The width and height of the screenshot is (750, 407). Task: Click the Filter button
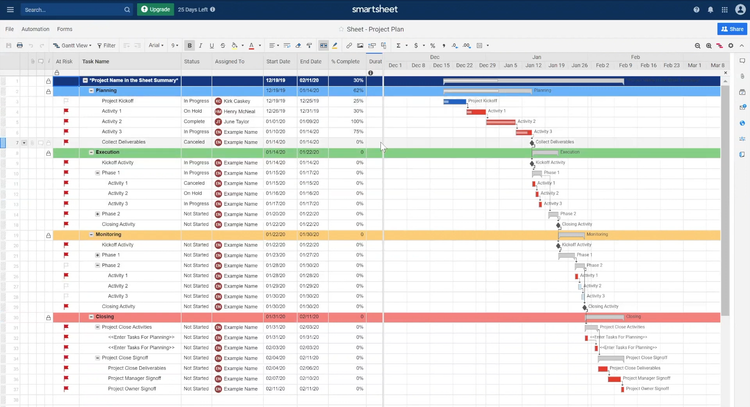(x=107, y=45)
